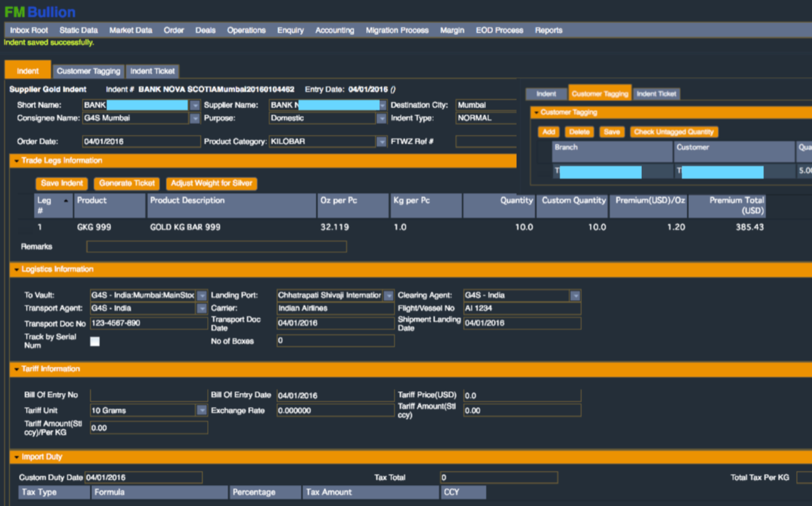Viewport: 812px width, 506px height.
Task: Open the Supplier Name dropdown arrow
Action: tap(382, 105)
